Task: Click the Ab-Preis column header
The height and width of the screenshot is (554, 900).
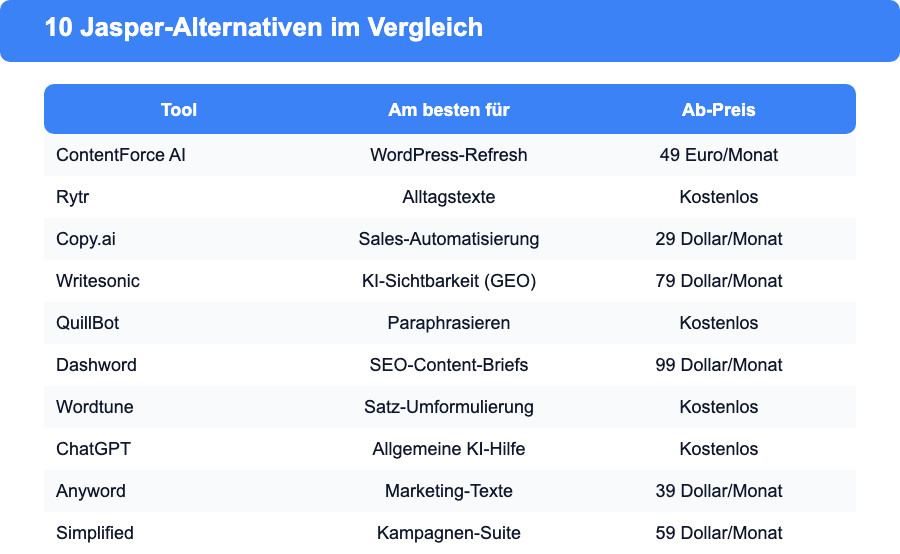Action: click(719, 110)
